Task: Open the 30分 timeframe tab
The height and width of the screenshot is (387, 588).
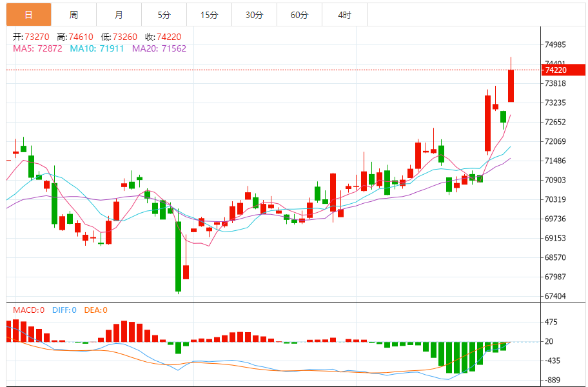Action: click(254, 15)
